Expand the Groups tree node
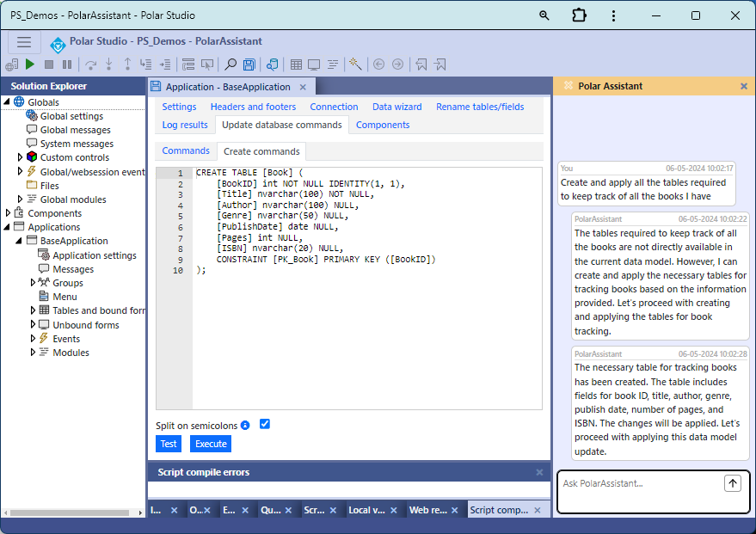 click(x=33, y=282)
